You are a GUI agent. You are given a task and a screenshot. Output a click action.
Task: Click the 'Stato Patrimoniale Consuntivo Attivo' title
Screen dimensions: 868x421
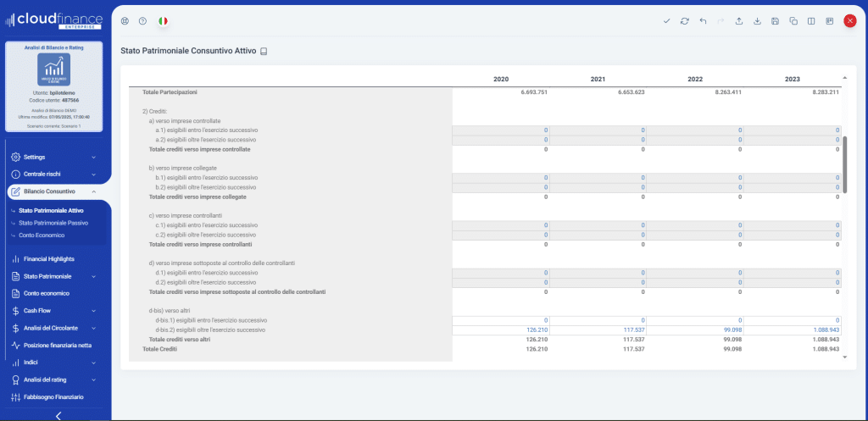pyautogui.click(x=188, y=51)
